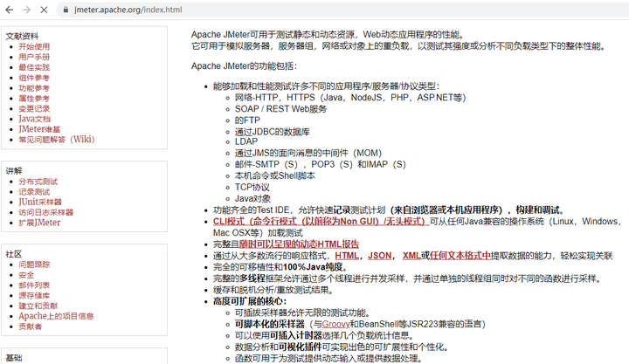The image size is (629, 364).
Task: Click the 基础 section heading
Action: [x=14, y=358]
